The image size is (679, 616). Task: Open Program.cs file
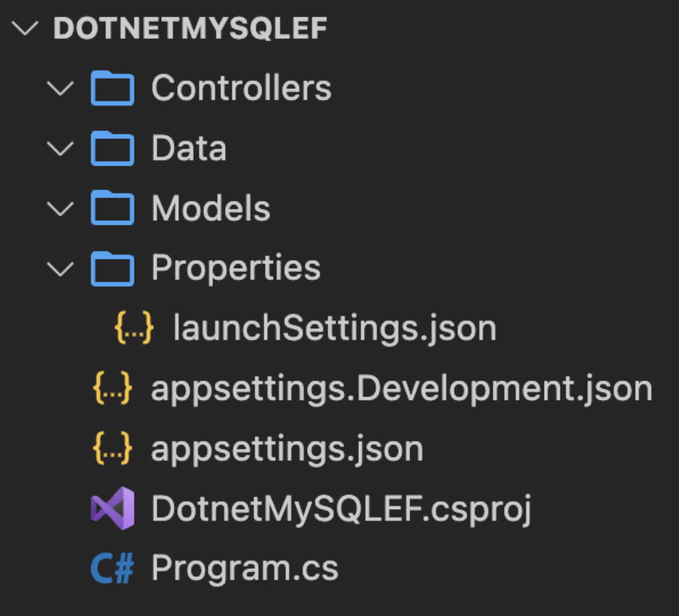(x=245, y=569)
